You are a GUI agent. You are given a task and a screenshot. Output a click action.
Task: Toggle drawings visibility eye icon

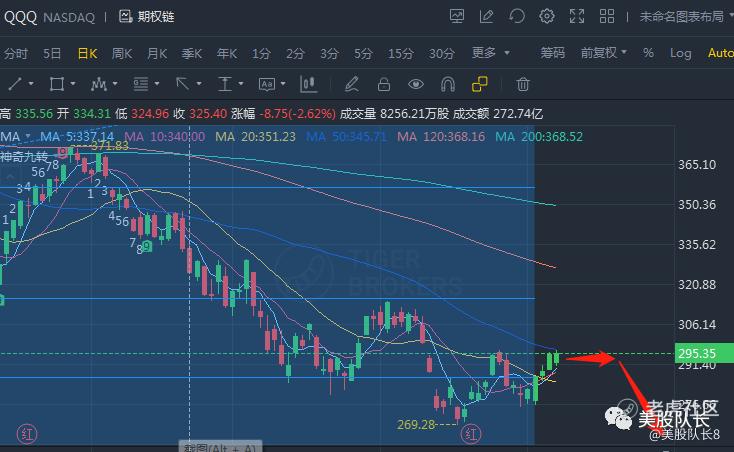[416, 84]
